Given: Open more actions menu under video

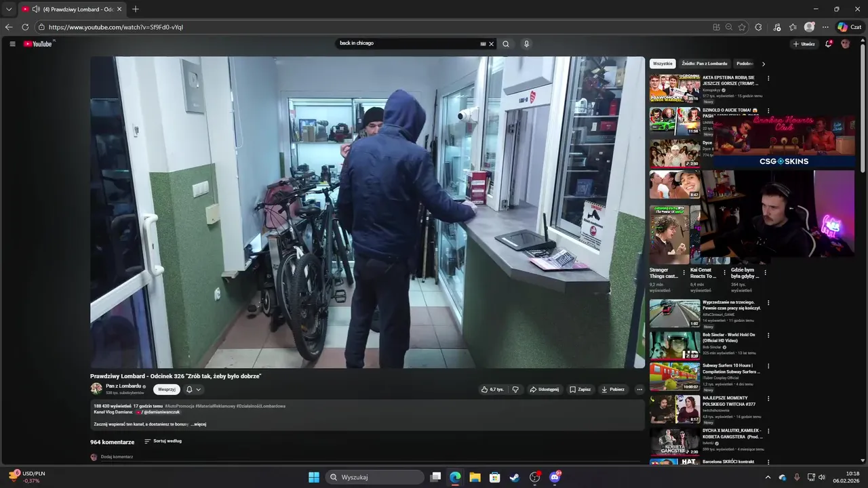Looking at the screenshot, I should pyautogui.click(x=639, y=390).
